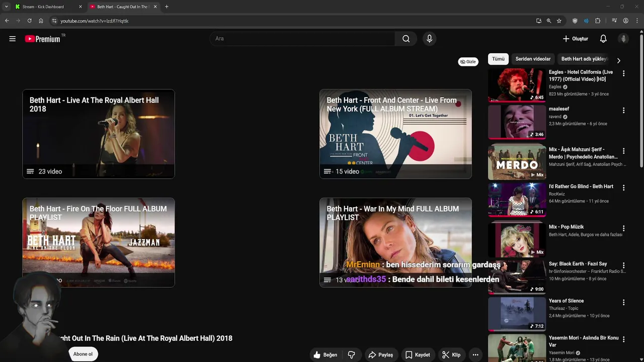The width and height of the screenshot is (644, 362).
Task: Open Live At The Royal Albert Hall playlist
Action: point(99,134)
